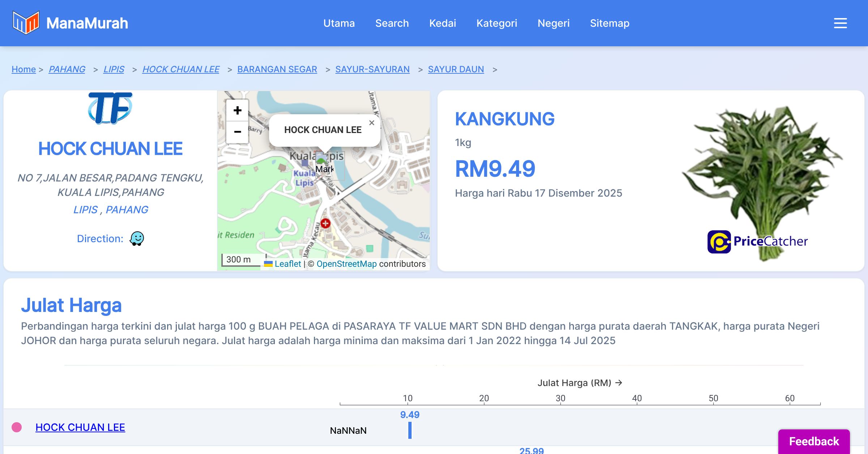868x454 pixels.
Task: Zoom out on the map
Action: (237, 132)
